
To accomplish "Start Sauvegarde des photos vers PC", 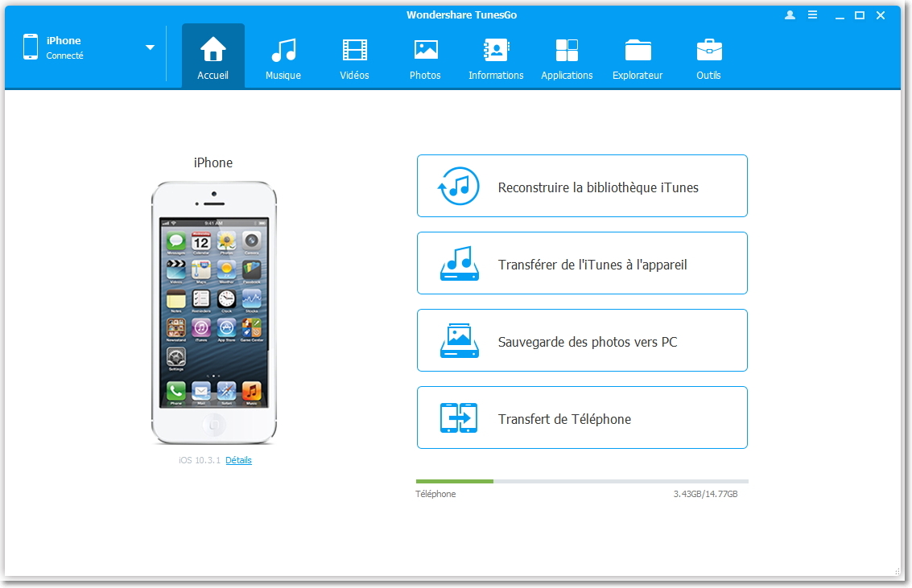I will tap(582, 341).
